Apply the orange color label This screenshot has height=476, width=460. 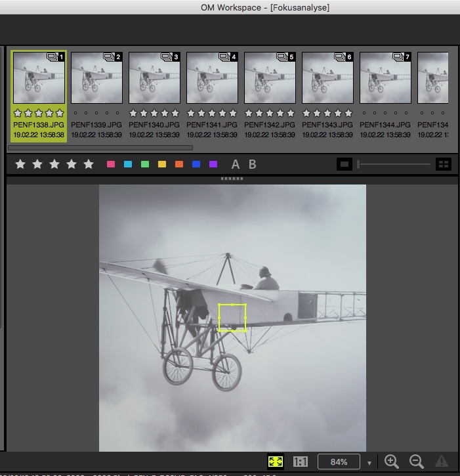(x=179, y=164)
